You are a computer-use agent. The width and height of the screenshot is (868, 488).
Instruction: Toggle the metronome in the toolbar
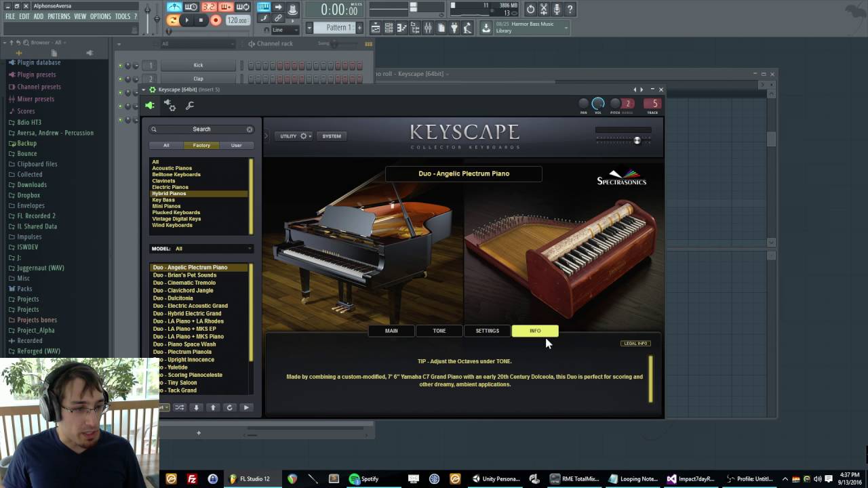[175, 7]
